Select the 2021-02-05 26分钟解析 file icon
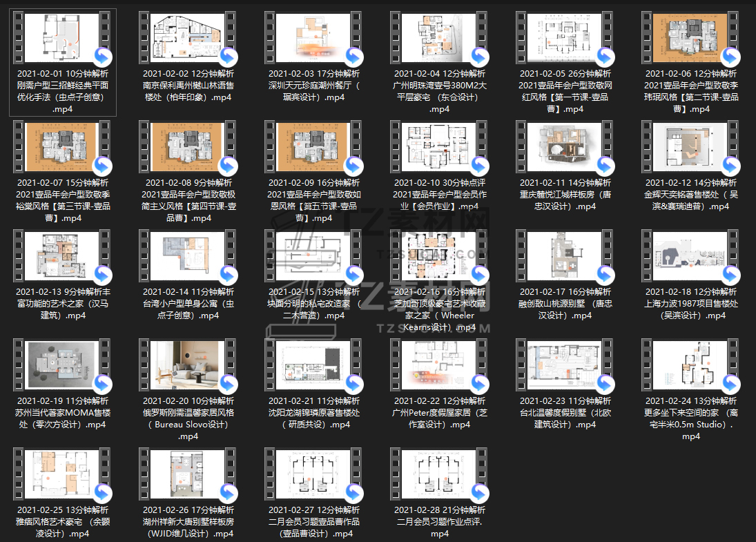 click(565, 37)
